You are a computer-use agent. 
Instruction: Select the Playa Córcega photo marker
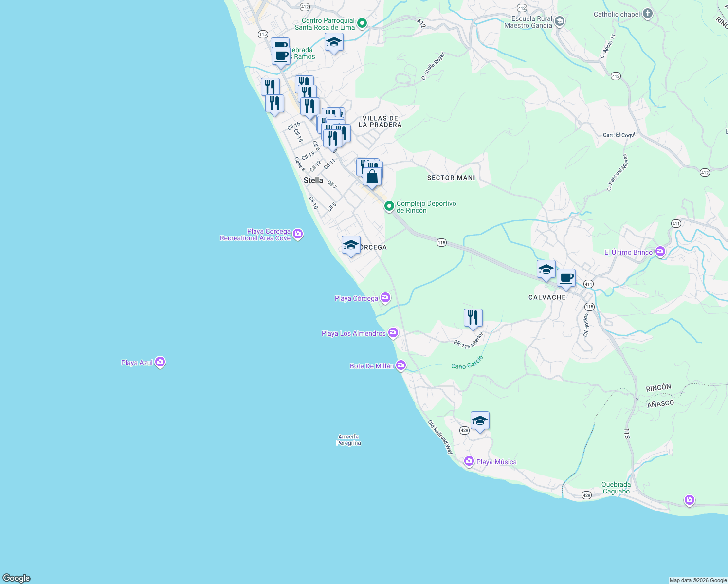pos(385,298)
